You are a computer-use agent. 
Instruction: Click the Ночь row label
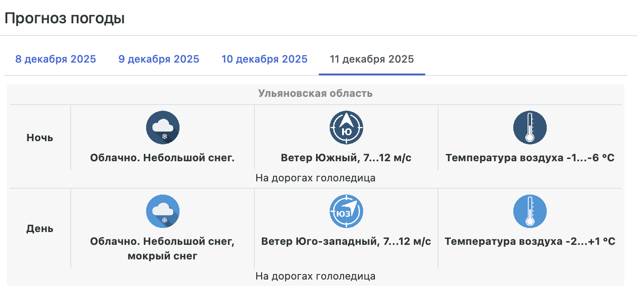pos(40,137)
